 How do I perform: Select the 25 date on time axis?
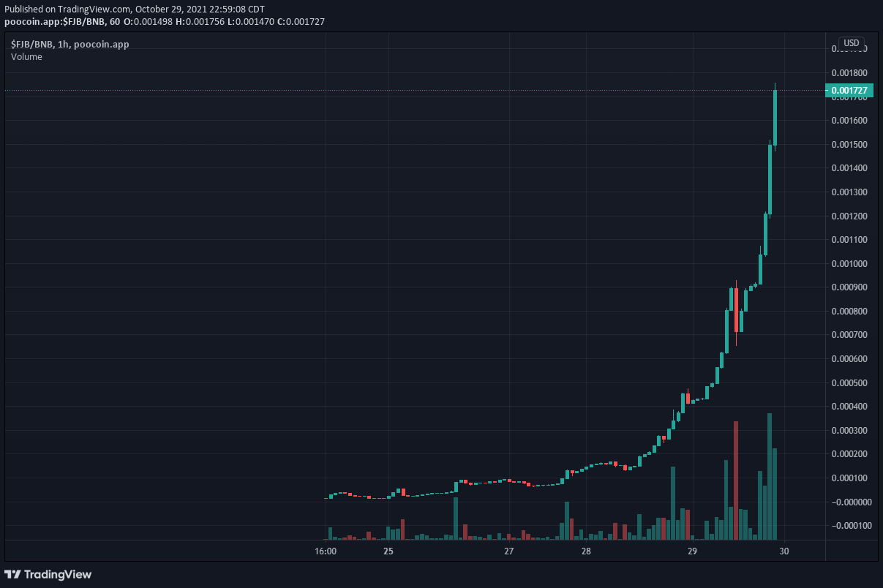[x=388, y=551]
